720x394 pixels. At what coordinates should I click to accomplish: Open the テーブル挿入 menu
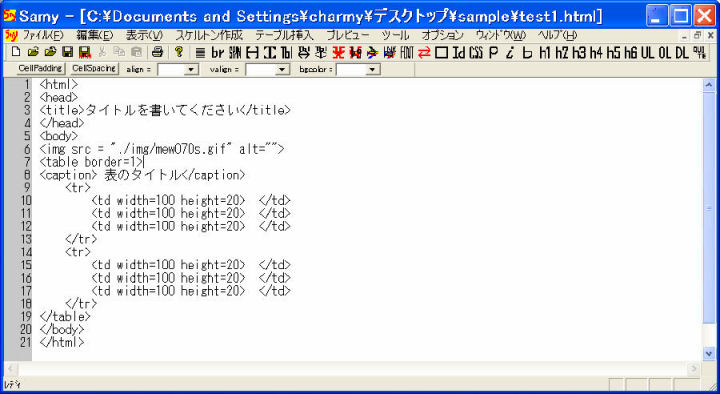pos(284,35)
